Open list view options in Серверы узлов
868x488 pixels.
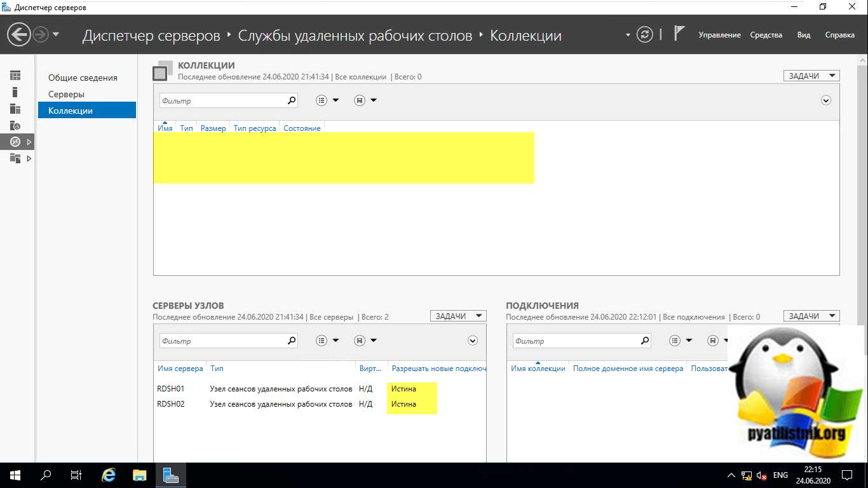[327, 341]
